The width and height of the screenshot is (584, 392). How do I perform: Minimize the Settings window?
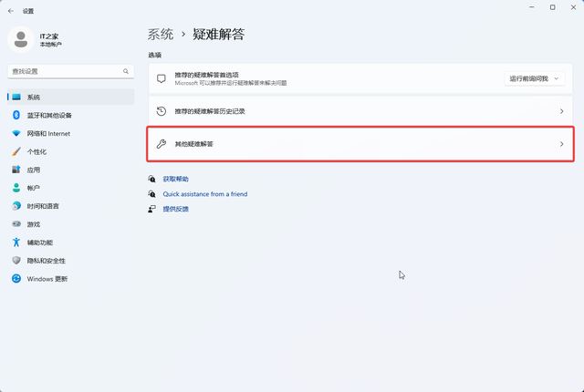(532, 7)
